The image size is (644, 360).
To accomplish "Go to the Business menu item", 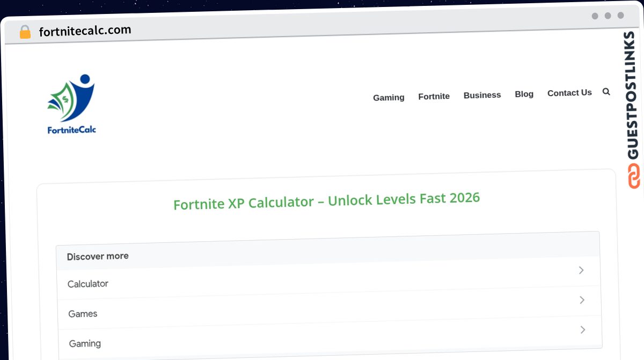I will 482,95.
